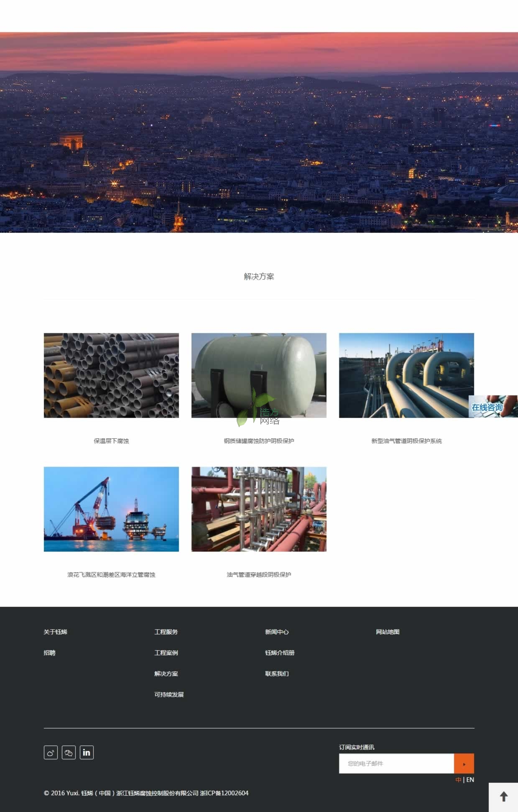Screen dimensions: 518x812
Task: Click the 新型油气管道阴极保护系统 title link
Action: coord(406,441)
